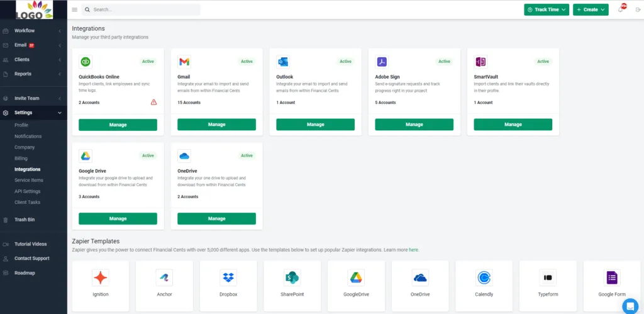
Task: Open the OneDrive Zapier template
Action: click(x=420, y=286)
